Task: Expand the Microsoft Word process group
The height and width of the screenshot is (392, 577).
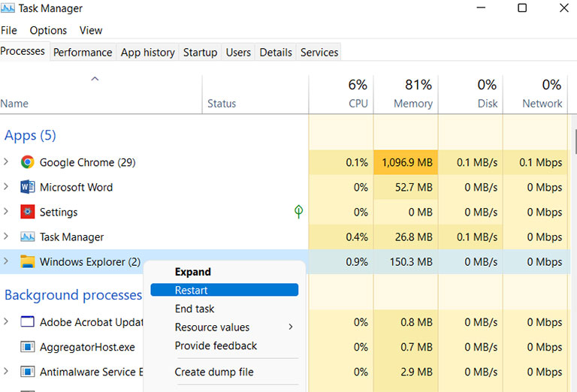Action: point(6,186)
